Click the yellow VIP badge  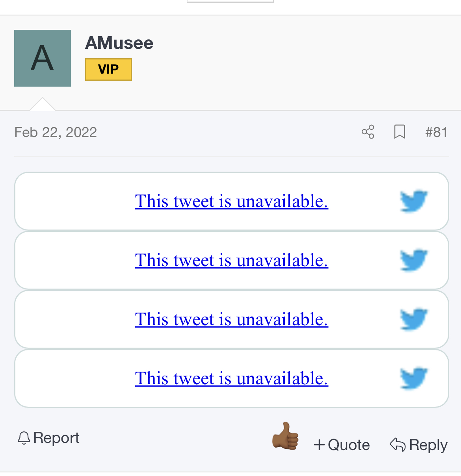pyautogui.click(x=108, y=69)
